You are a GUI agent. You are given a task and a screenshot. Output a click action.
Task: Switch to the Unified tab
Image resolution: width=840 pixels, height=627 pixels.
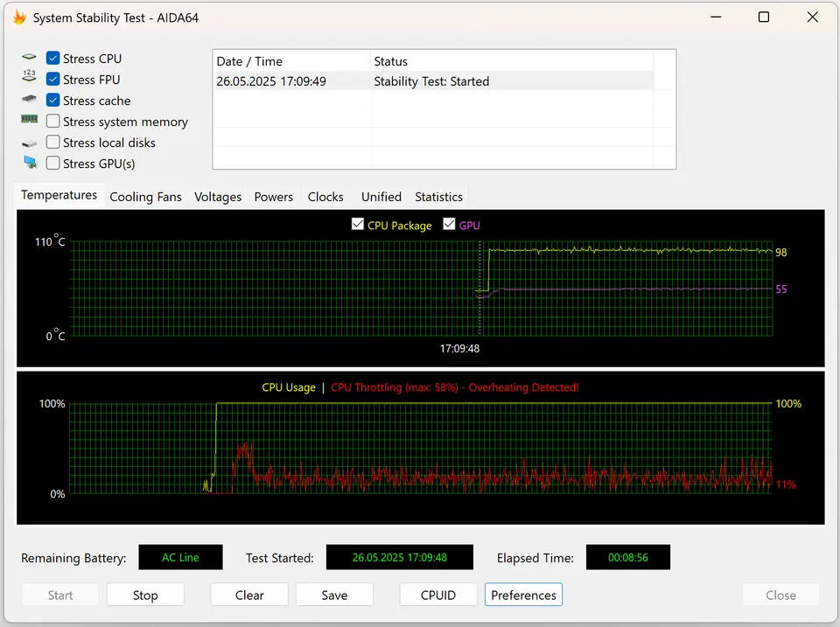381,197
